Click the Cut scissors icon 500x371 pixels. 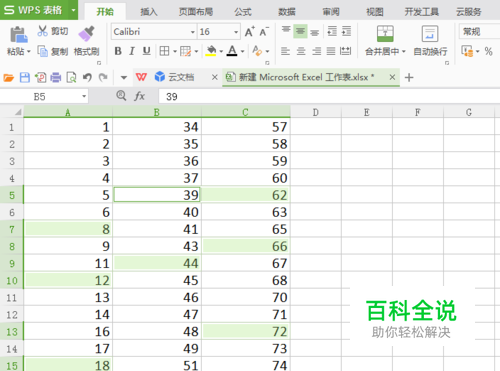(42, 31)
